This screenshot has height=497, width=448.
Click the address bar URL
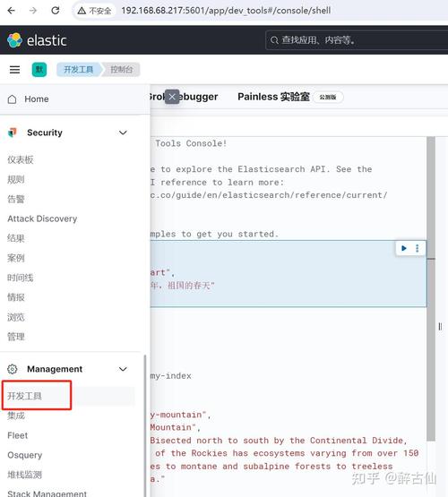click(226, 11)
